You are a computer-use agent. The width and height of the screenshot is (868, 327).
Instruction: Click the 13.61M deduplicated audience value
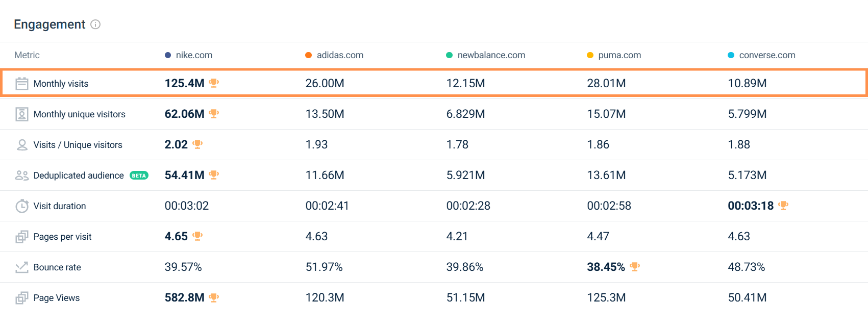coord(606,175)
